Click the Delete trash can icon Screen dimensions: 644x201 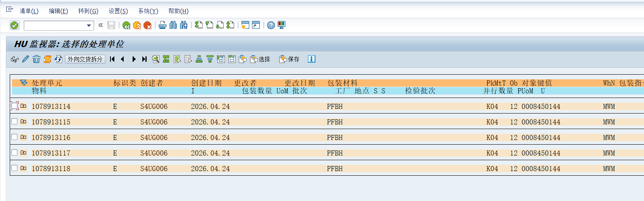(x=37, y=59)
